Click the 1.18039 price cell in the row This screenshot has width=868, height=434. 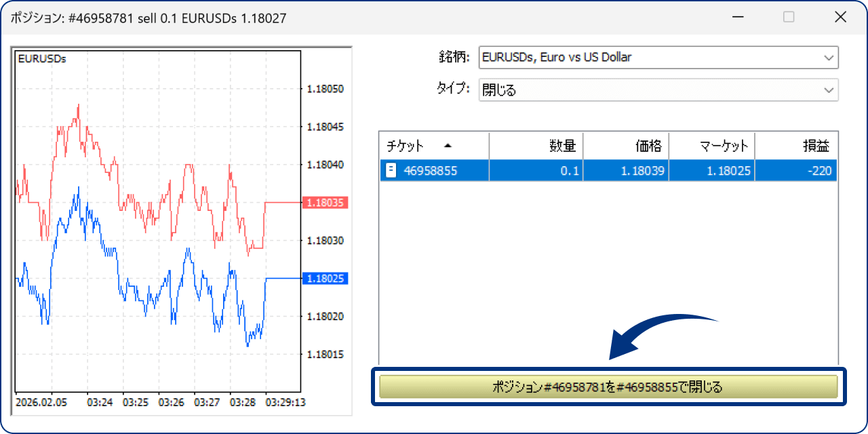click(642, 171)
